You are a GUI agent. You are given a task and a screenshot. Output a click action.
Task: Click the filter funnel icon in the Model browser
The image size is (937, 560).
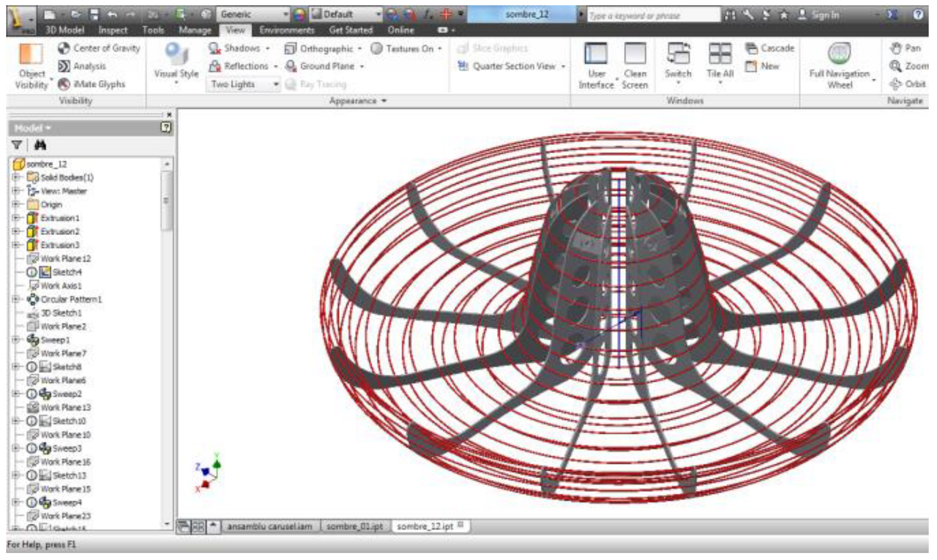pyautogui.click(x=17, y=145)
